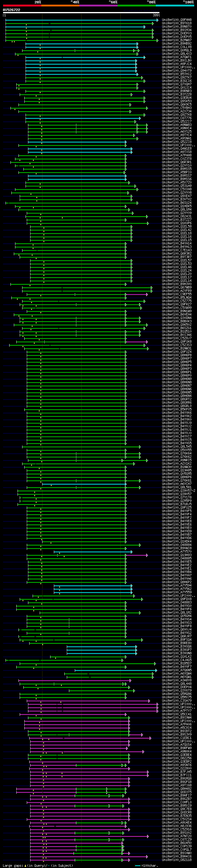Open hit UniRef100_B9T618
The height and width of the screenshot is (868, 197).
pos(177,23)
